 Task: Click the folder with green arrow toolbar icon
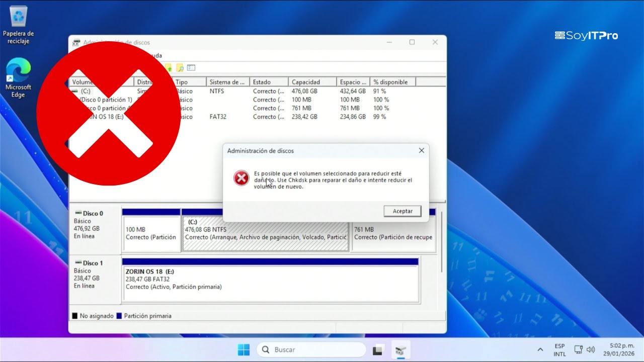pos(169,67)
